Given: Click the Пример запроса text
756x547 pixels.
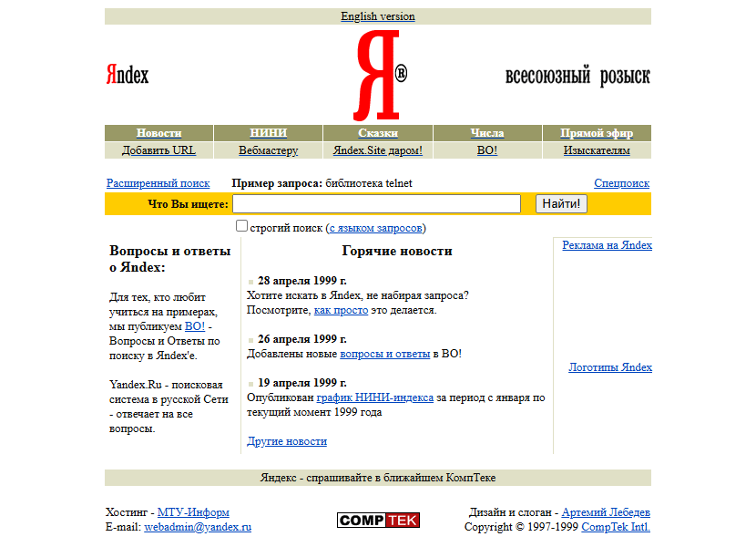Looking at the screenshot, I should 322,183.
